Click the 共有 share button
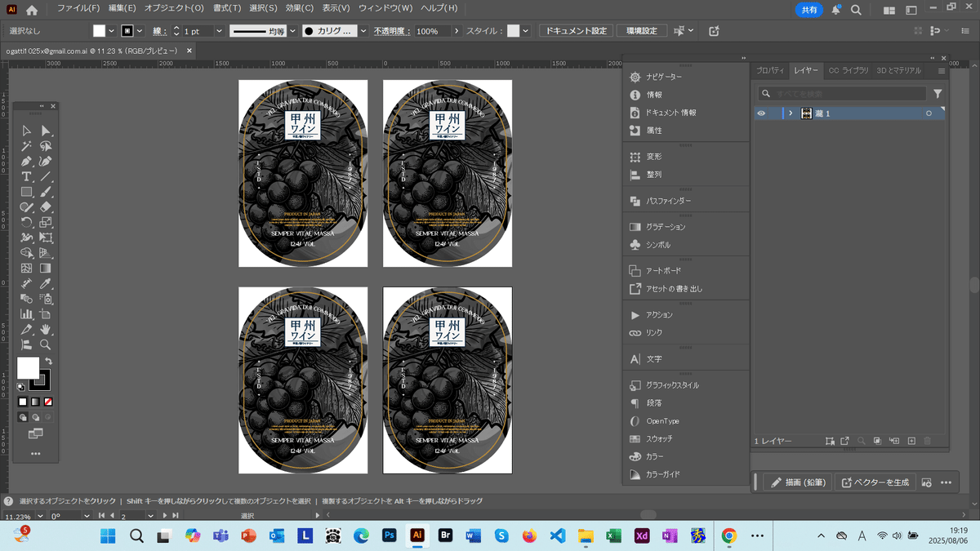This screenshot has width=980, height=551. (x=808, y=11)
